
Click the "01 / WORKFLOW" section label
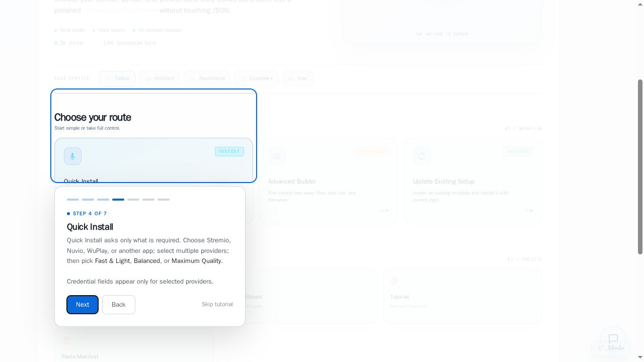pyautogui.click(x=523, y=129)
